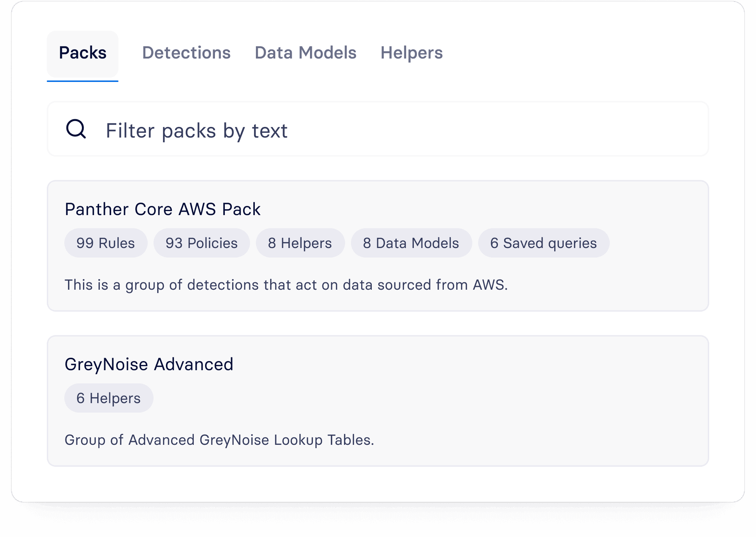Open the GreyNoise Advanced card

[x=378, y=401]
